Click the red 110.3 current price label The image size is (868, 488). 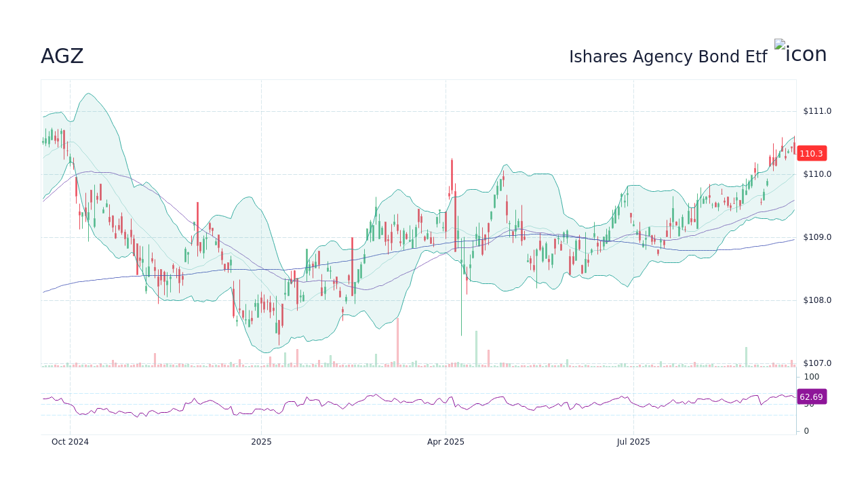[811, 154]
